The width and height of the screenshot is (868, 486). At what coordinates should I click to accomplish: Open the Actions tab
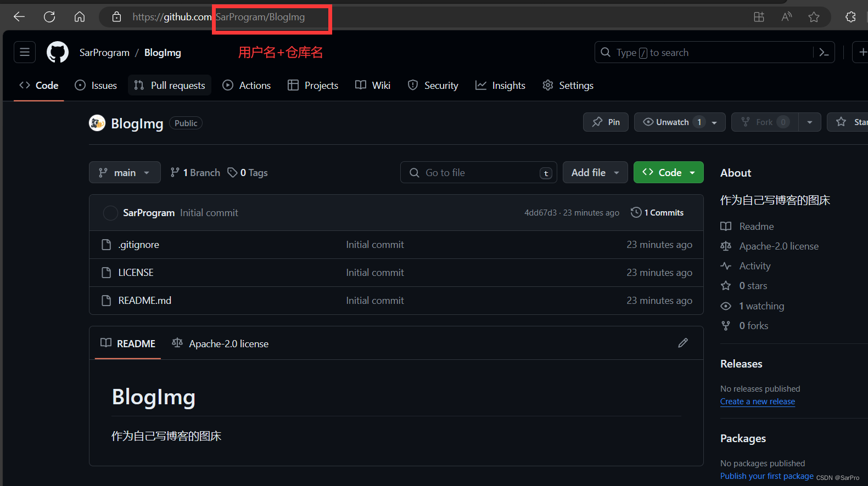point(247,85)
